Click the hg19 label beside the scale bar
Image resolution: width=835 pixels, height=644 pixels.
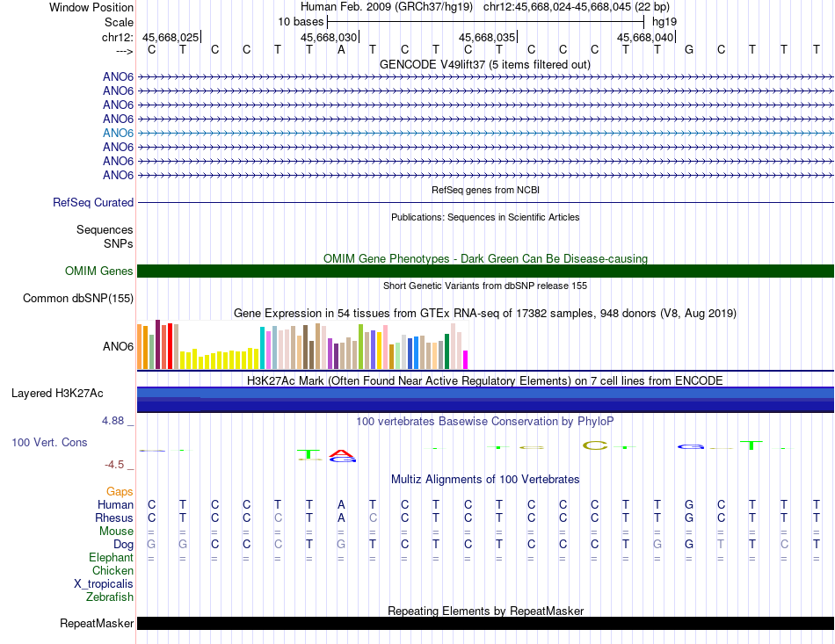(664, 22)
